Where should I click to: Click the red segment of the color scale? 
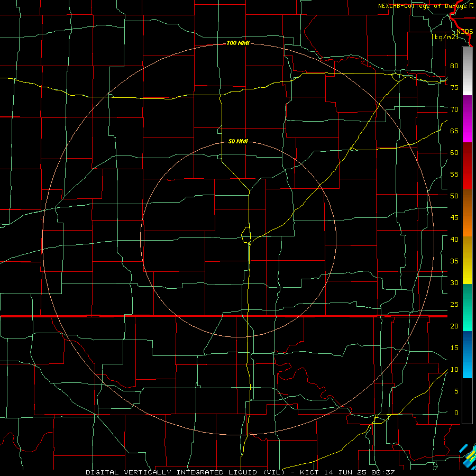(x=467, y=166)
